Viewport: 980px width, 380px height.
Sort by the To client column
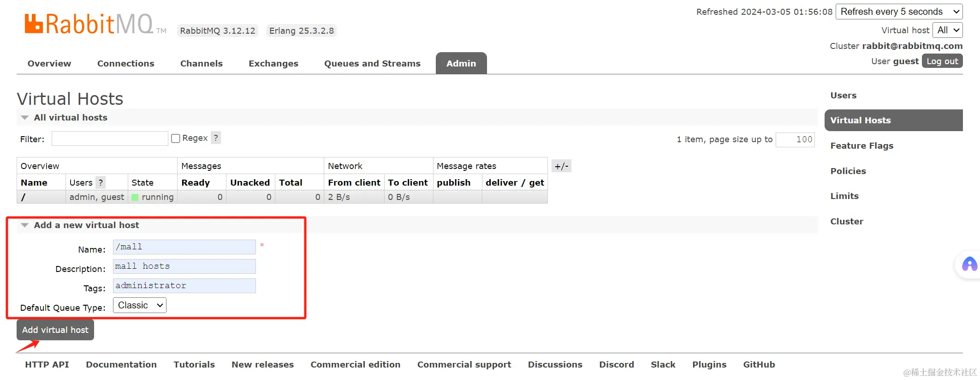pos(408,182)
